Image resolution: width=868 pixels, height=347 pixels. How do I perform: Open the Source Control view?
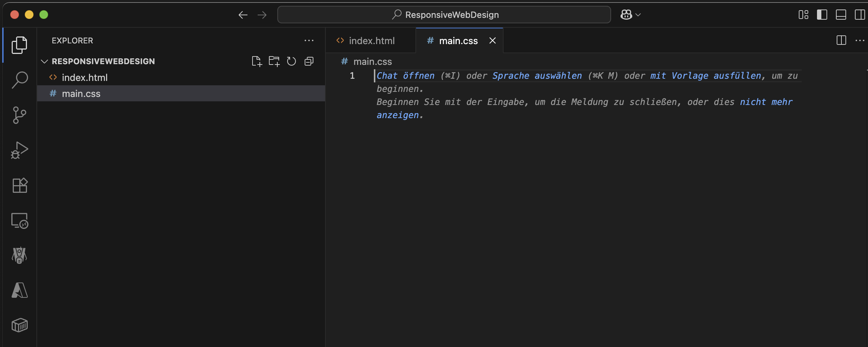[20, 115]
